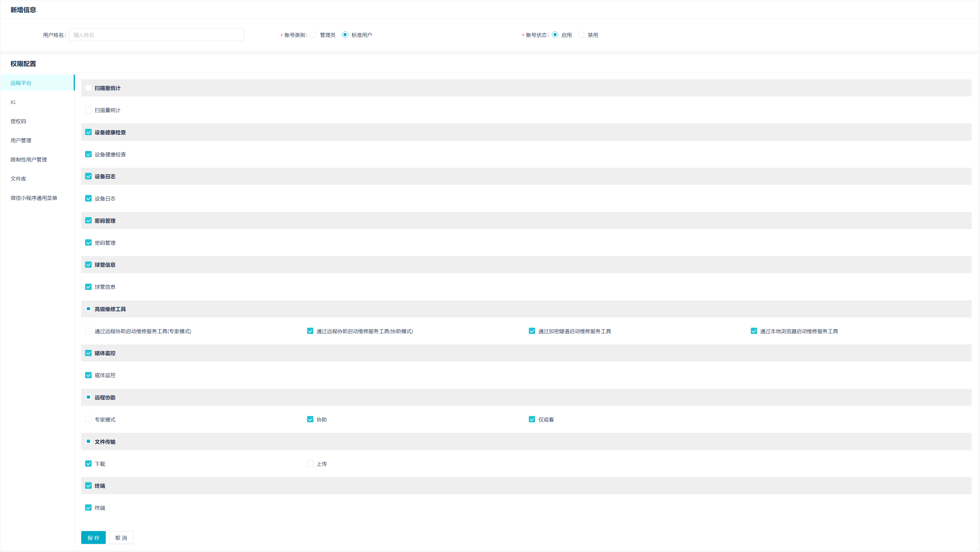Viewport: 980px width, 552px height.
Task: Uncheck 通过本地浏览器启动维修服务工具
Action: tap(754, 331)
